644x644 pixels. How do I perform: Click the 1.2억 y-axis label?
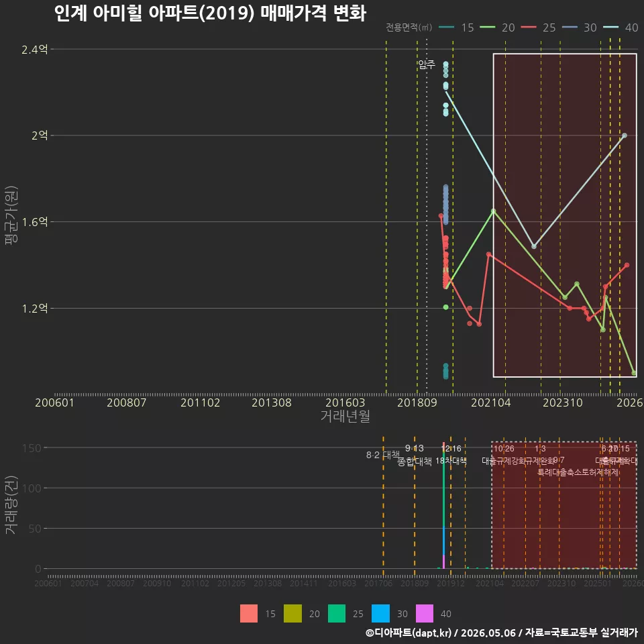[x=34, y=309]
